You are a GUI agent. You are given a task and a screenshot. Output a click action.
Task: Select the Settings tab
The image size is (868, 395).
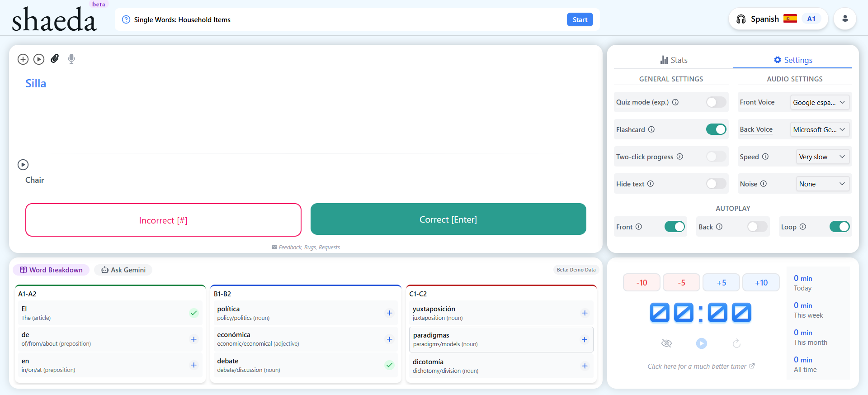click(x=793, y=60)
